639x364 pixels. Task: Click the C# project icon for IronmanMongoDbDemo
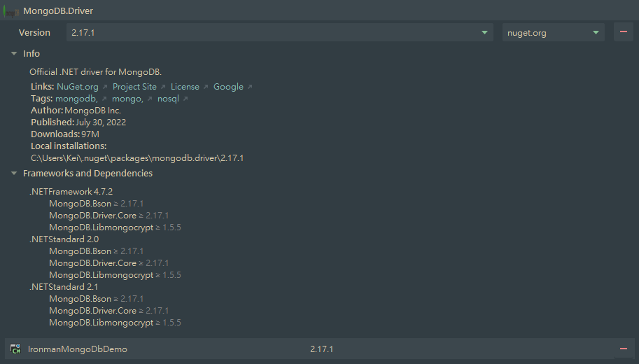point(15,349)
